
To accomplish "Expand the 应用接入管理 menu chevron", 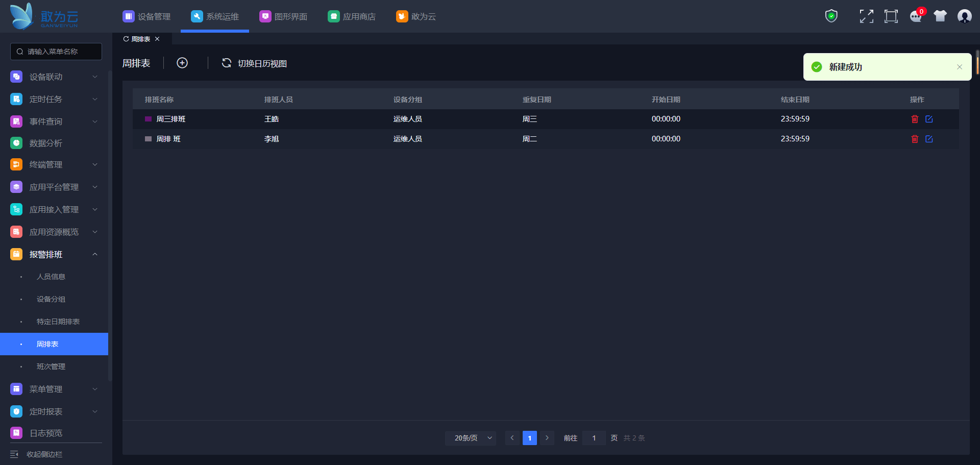I will point(95,209).
